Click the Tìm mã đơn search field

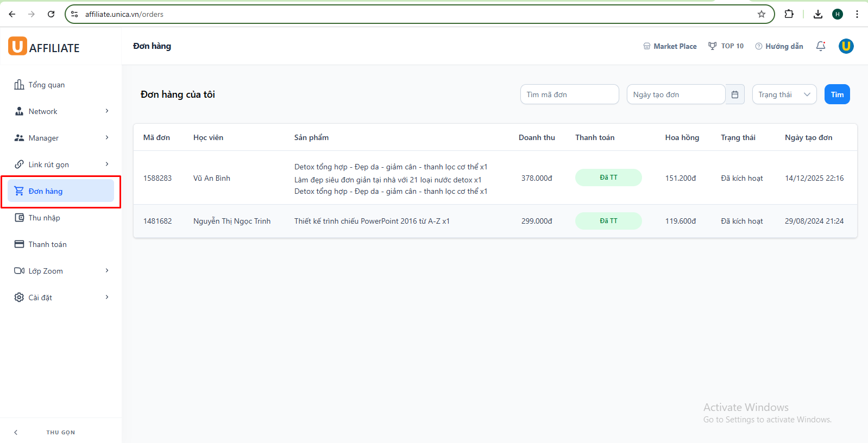(569, 94)
